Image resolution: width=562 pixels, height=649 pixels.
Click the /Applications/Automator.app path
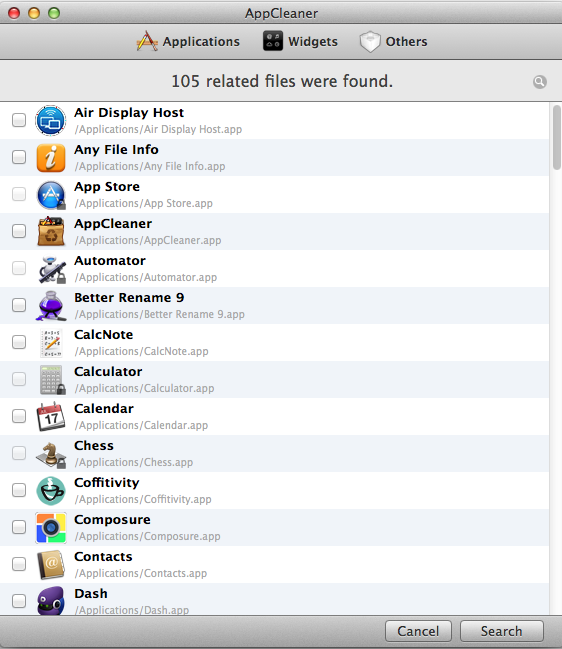tap(146, 277)
